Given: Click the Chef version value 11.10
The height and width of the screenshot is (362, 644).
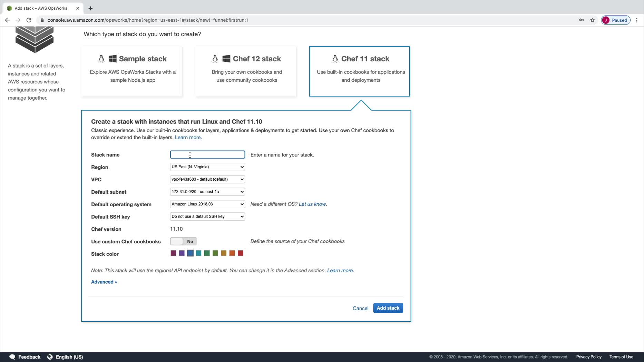Looking at the screenshot, I should (x=176, y=229).
